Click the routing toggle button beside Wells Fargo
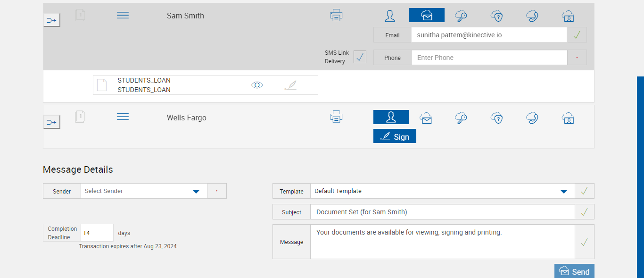Image resolution: width=644 pixels, height=278 pixels. point(52,122)
